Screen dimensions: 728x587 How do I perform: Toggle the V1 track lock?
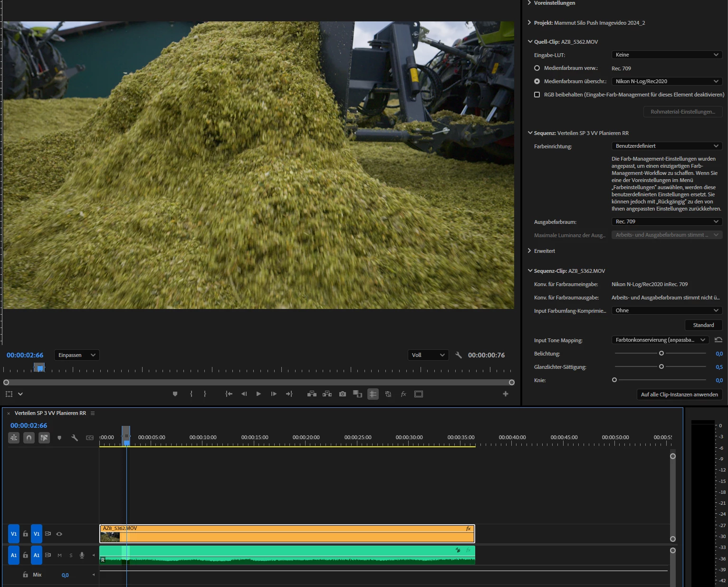[x=26, y=534]
